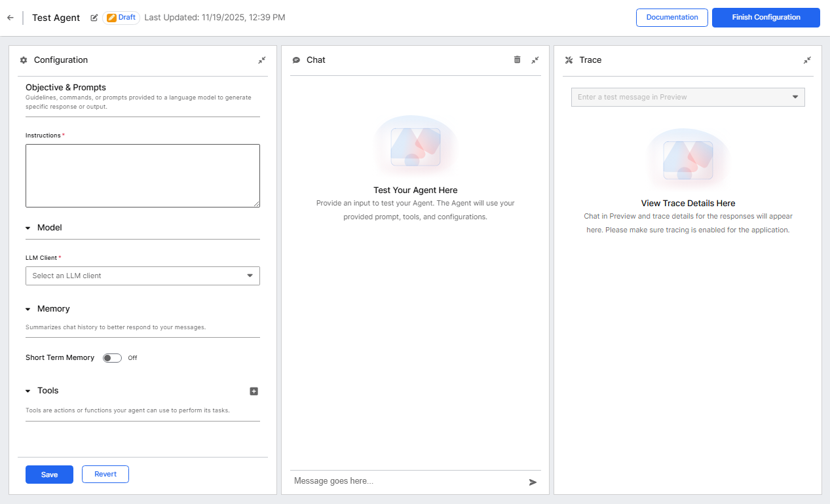Clear chat using the trash icon
The image size is (830, 504).
517,60
